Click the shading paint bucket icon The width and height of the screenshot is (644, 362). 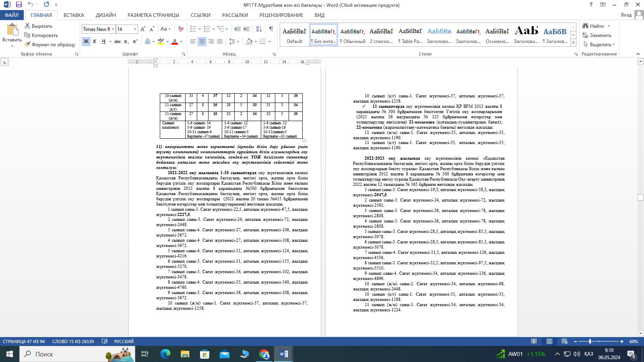249,41
